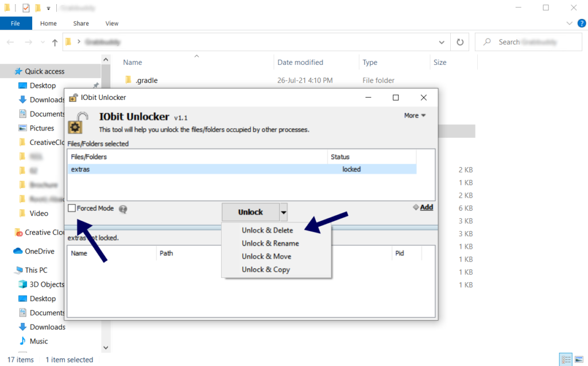Open the More menu in IObit Unlocker
Screen dimensions: 588x366
tap(413, 115)
